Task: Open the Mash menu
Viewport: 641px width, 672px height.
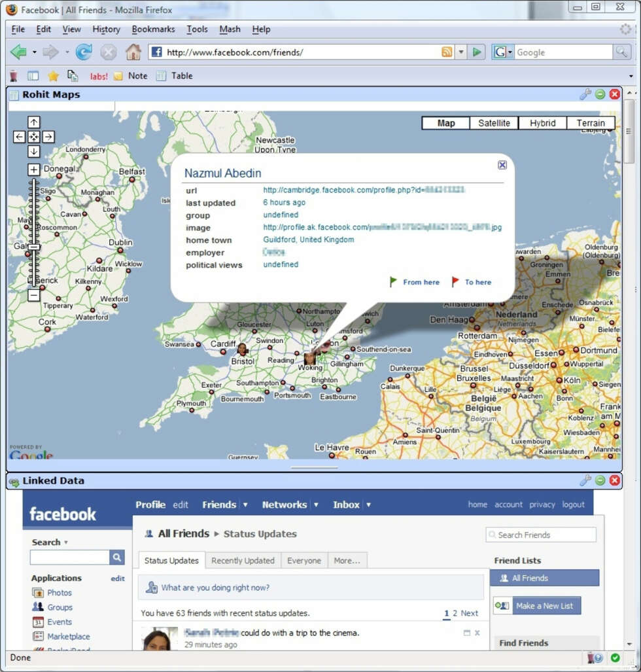Action: (230, 29)
